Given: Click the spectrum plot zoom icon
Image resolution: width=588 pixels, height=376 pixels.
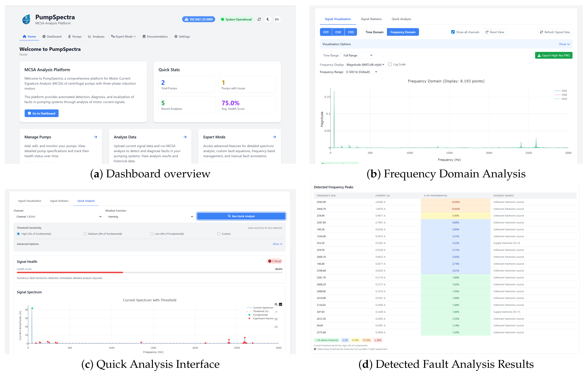Looking at the screenshot, I should click(x=276, y=304).
